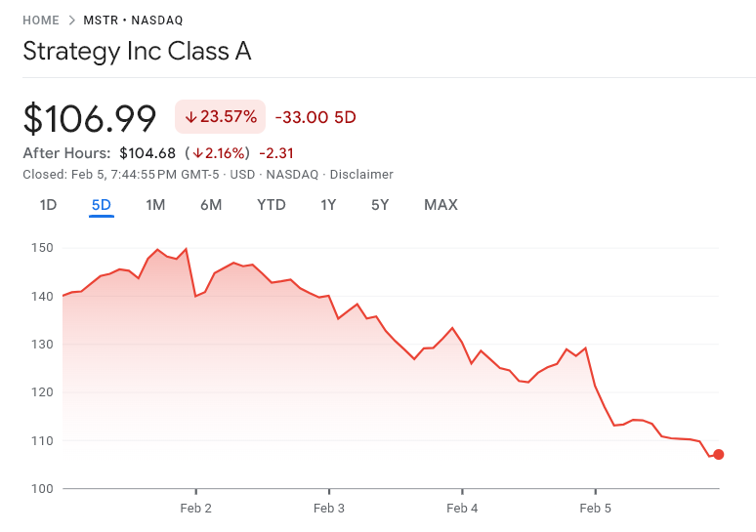Viewport: 756px width, 532px height.
Task: Click the Feb 4 date axis label
Action: pos(462,509)
